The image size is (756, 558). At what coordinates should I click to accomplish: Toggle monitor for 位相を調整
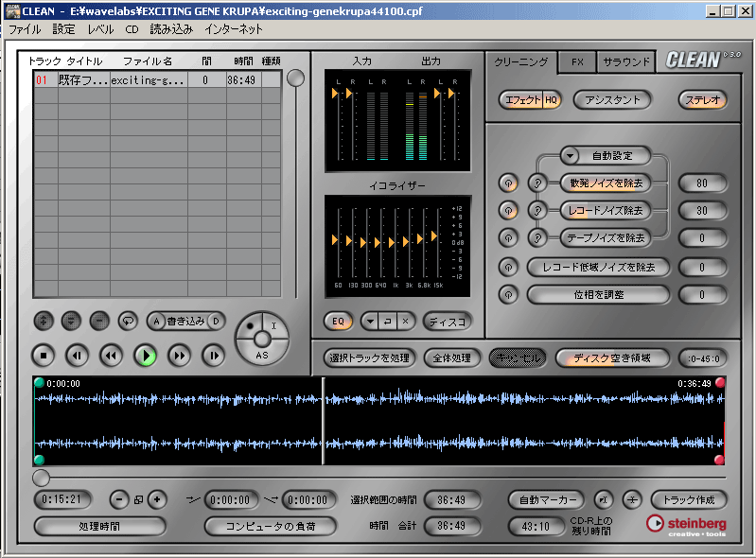508,294
